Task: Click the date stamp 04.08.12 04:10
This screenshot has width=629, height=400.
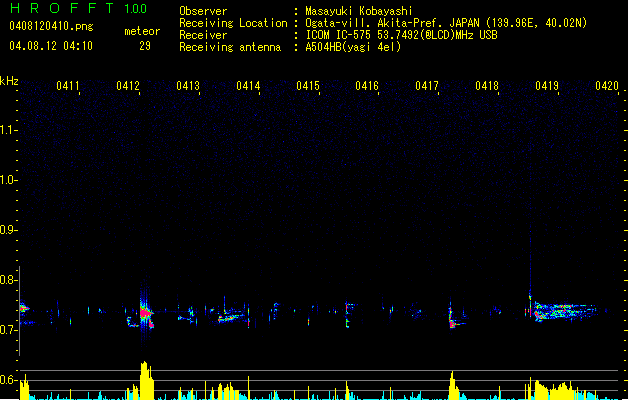Action: [x=51, y=46]
